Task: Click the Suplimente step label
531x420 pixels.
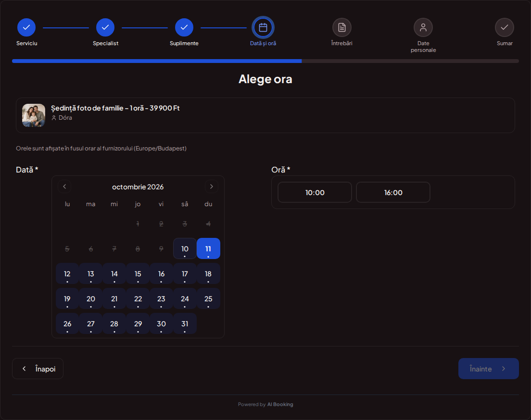Action: [184, 43]
